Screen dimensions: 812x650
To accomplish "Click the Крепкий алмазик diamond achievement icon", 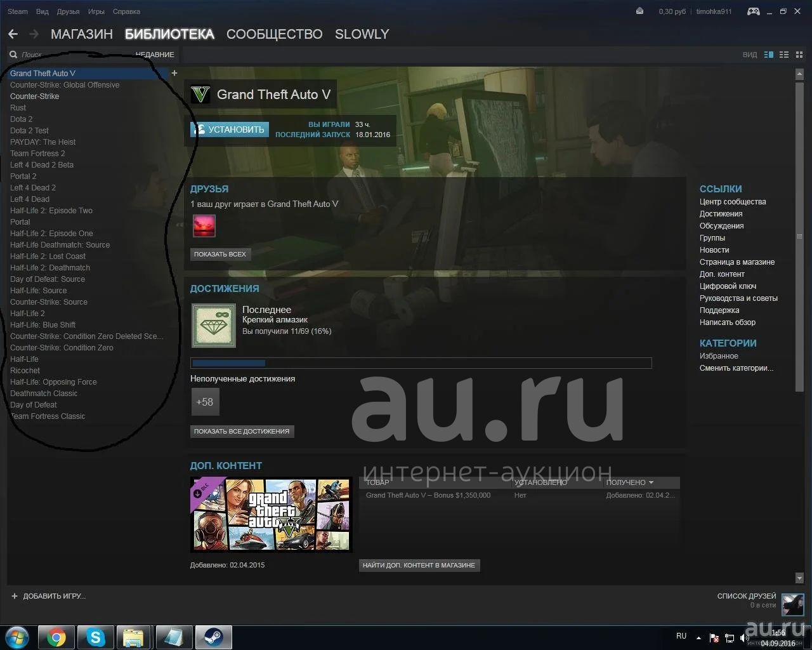I will (x=214, y=326).
